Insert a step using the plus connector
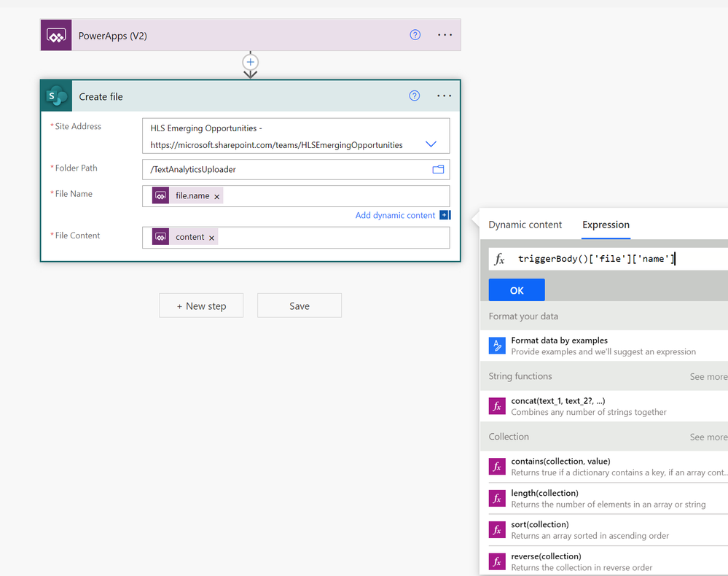Viewport: 728px width, 576px height. pos(250,62)
